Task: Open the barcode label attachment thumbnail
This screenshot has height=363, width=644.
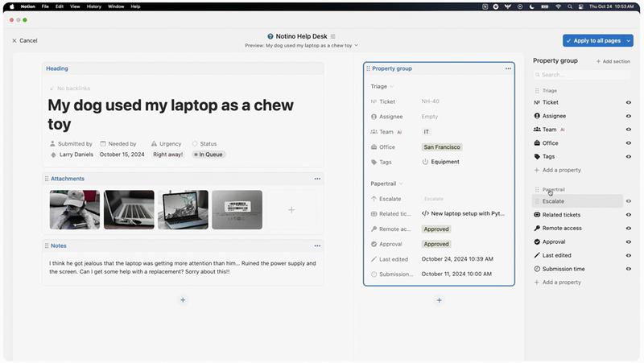Action: 237,209
